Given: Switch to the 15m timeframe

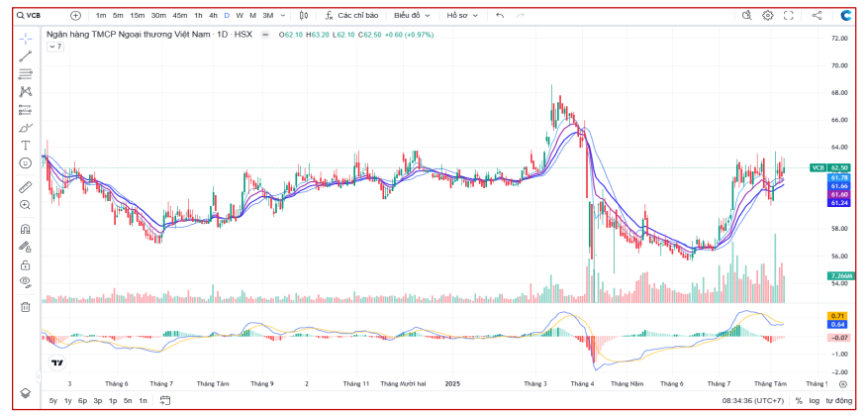Looking at the screenshot, I should click(138, 16).
